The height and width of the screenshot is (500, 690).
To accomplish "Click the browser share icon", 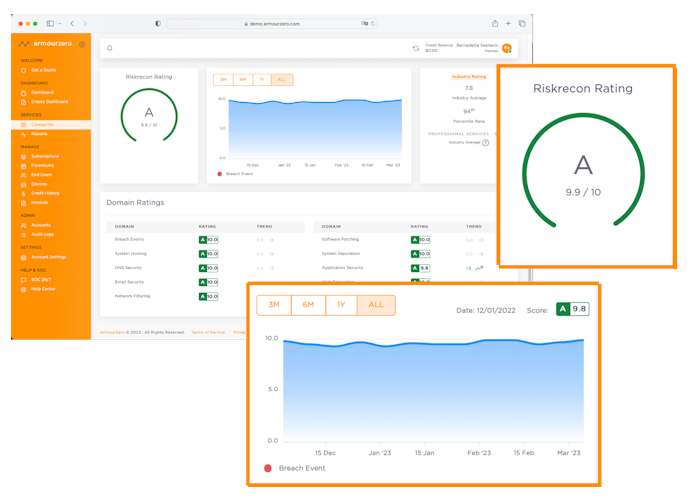I will [495, 23].
